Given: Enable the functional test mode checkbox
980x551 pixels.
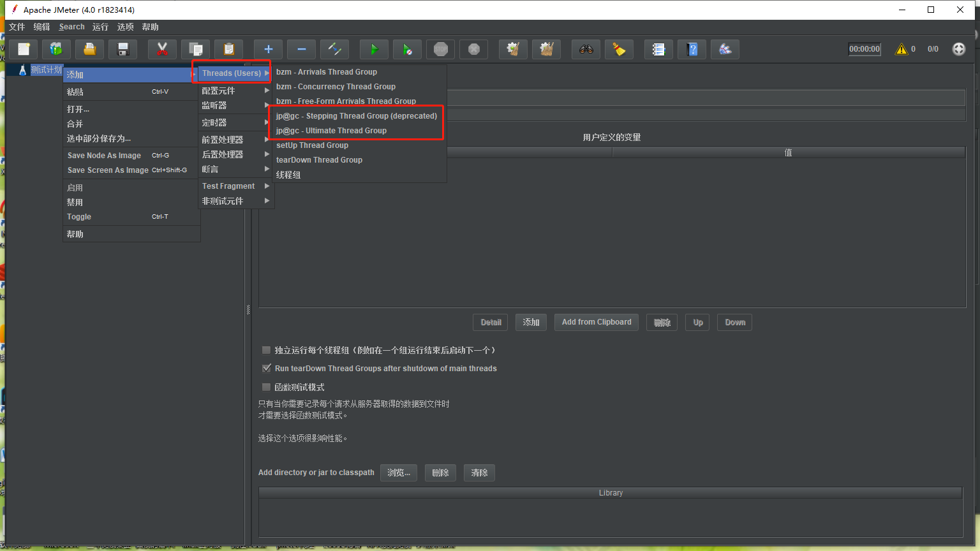Looking at the screenshot, I should click(x=267, y=387).
